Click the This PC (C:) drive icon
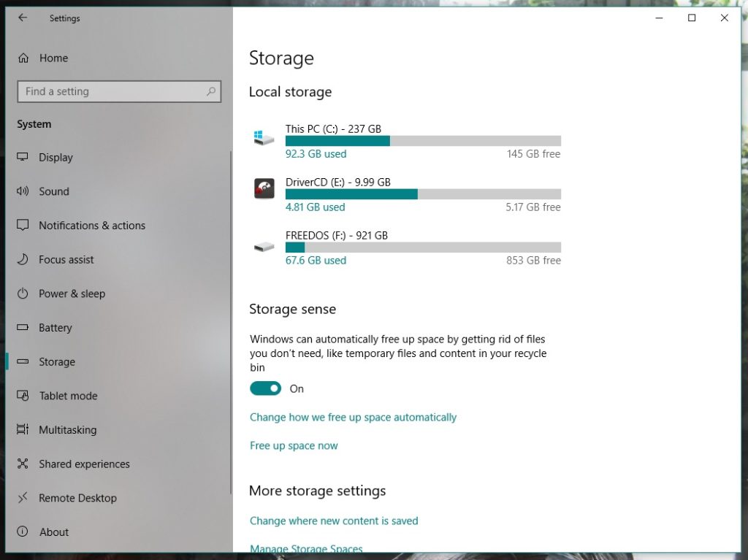 click(x=264, y=136)
